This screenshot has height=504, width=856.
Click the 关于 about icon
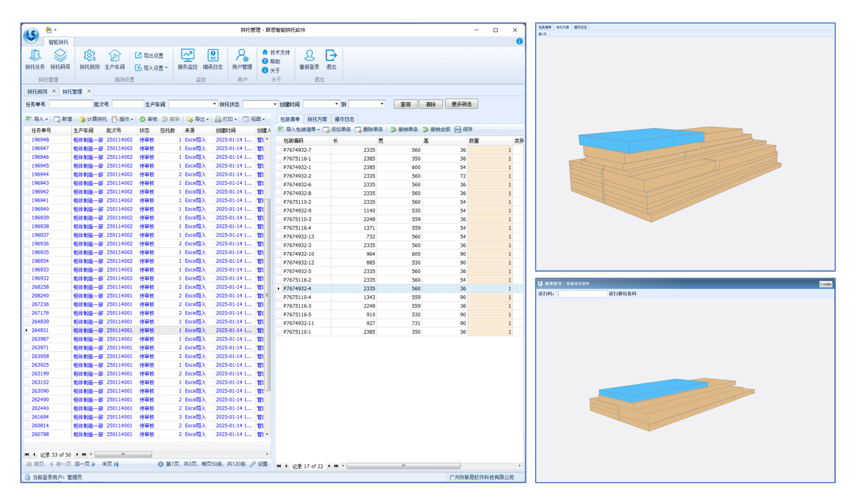265,70
